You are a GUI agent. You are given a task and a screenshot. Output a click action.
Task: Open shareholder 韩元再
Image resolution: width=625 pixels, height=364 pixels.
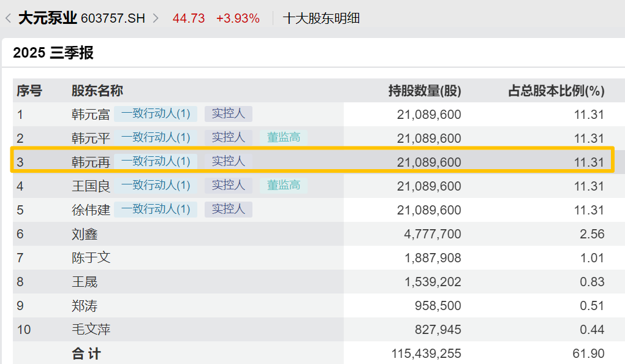click(x=91, y=162)
